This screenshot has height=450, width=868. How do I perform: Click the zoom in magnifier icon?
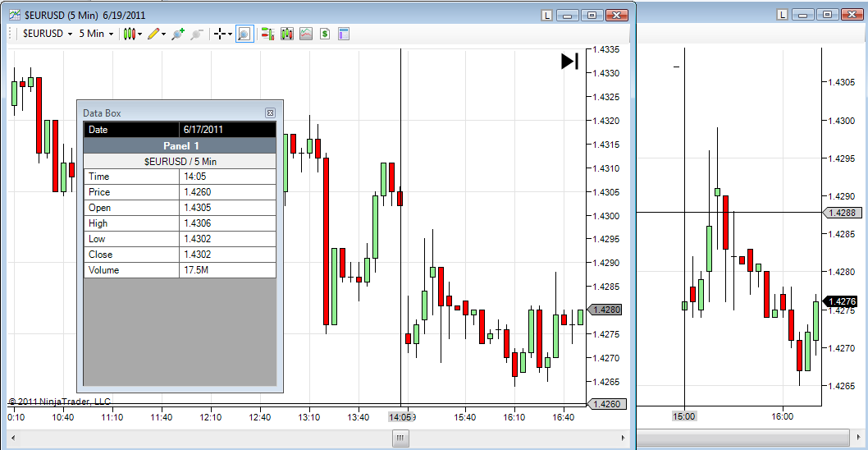click(x=178, y=34)
